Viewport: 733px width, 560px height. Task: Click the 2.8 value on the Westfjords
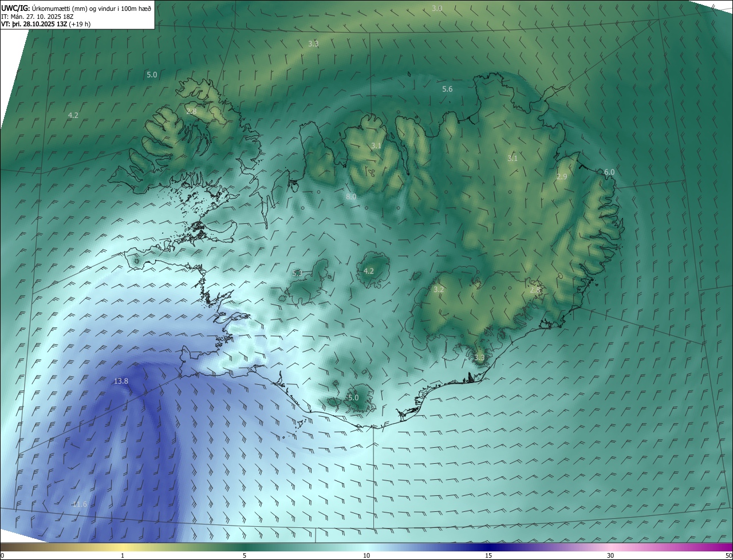click(x=191, y=111)
